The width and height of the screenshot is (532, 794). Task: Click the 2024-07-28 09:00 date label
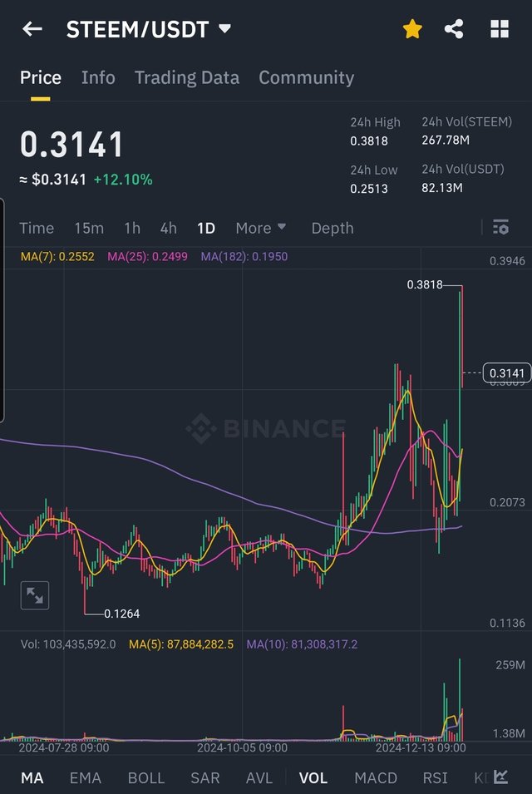(64, 747)
